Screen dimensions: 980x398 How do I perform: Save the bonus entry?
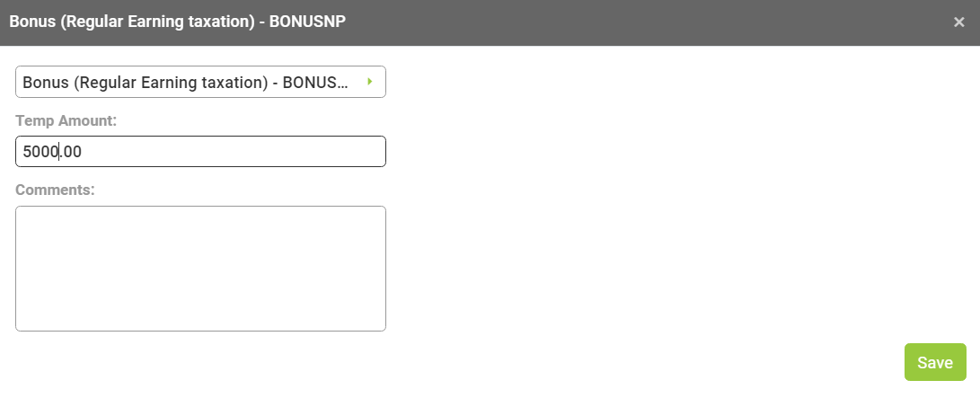coord(934,362)
